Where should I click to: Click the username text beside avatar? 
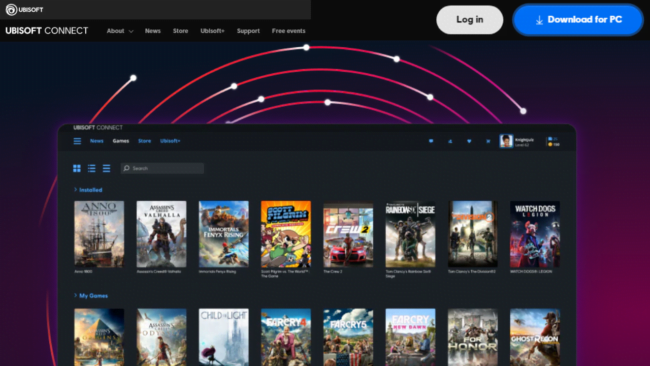point(524,140)
